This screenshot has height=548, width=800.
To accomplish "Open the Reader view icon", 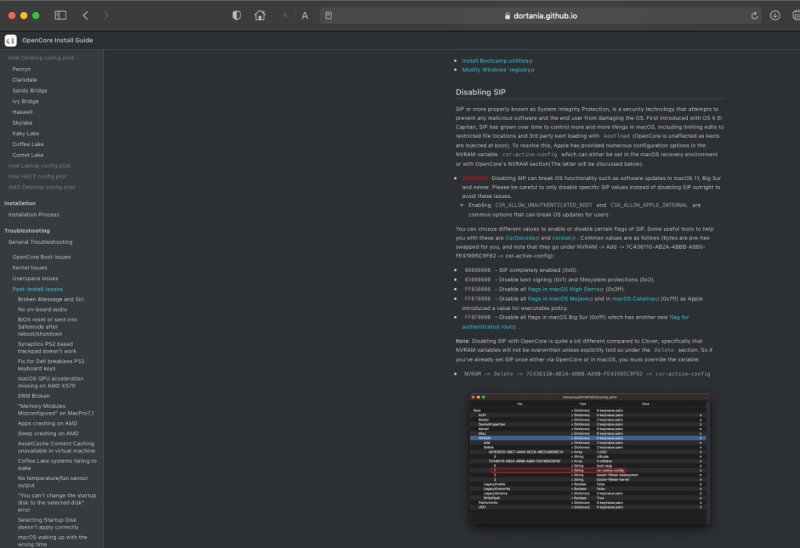I will pyautogui.click(x=329, y=16).
